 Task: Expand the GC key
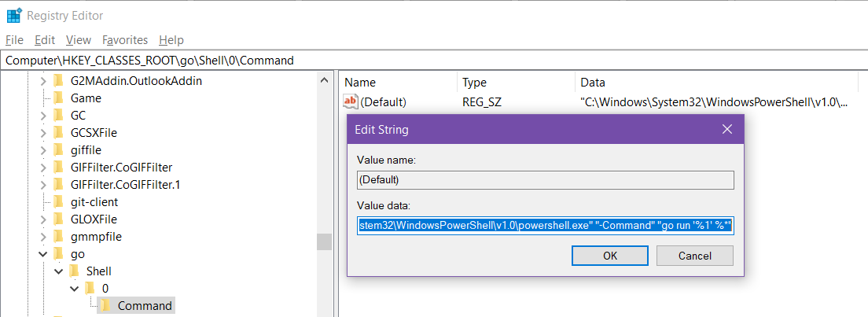(x=43, y=116)
